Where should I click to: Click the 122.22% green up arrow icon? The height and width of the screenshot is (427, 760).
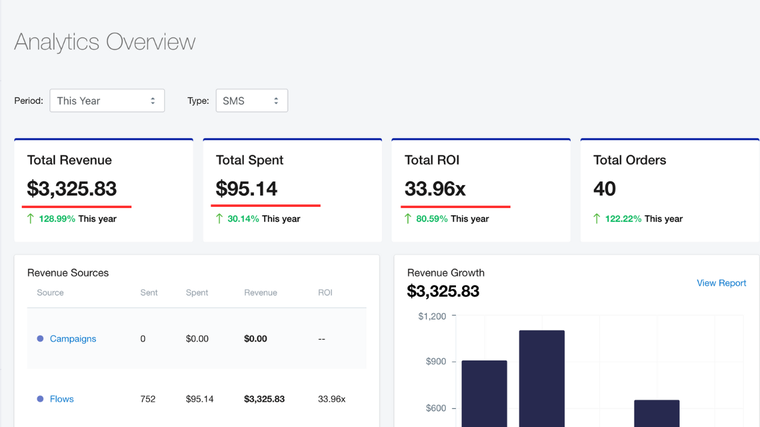coord(597,219)
